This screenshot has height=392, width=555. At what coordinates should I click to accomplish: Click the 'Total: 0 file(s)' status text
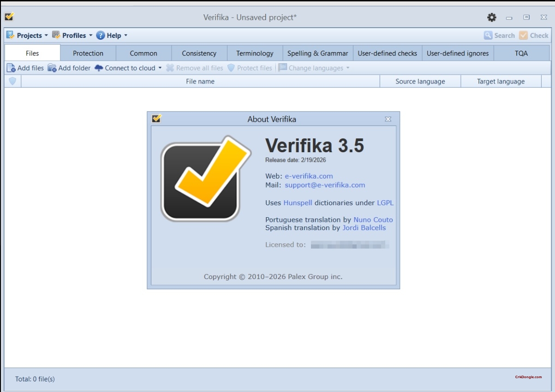click(x=35, y=379)
